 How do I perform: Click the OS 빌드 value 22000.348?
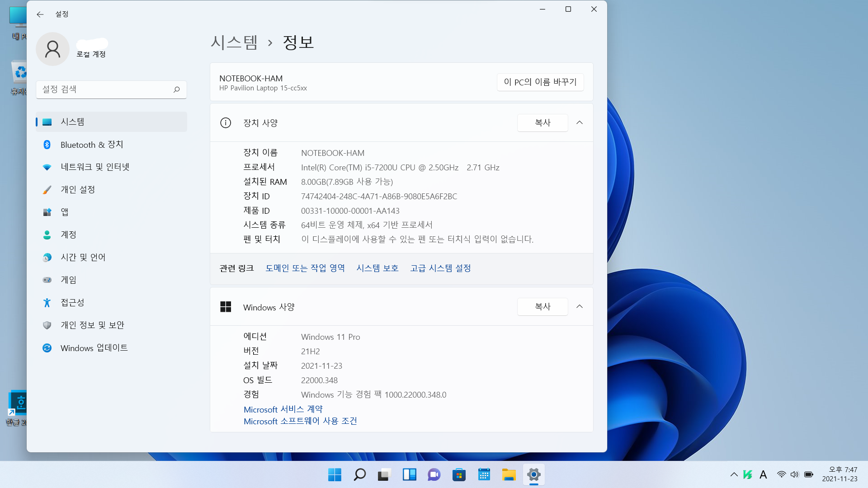(x=319, y=380)
